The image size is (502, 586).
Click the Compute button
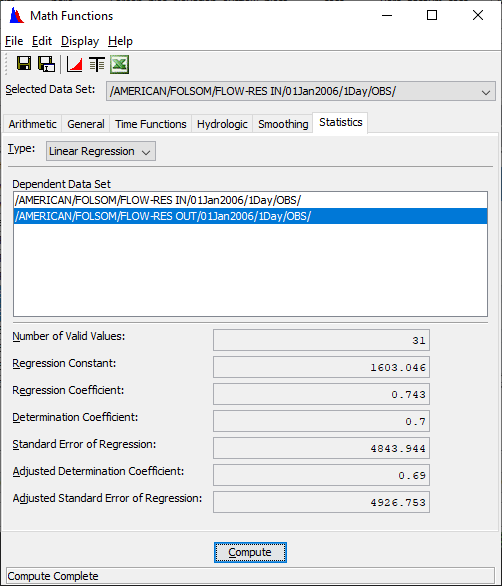[250, 552]
